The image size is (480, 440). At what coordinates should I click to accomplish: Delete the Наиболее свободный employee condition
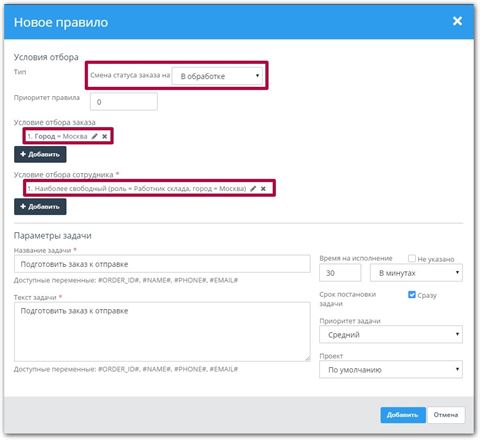[x=263, y=188]
